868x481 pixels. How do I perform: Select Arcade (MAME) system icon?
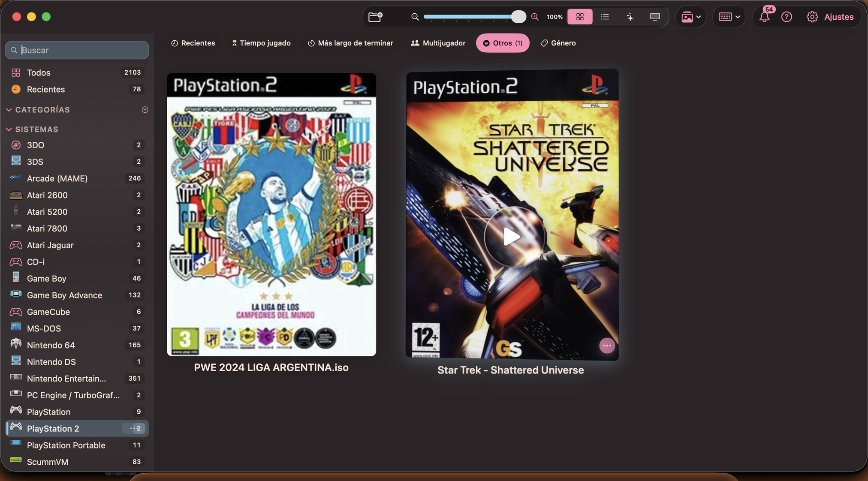16,178
